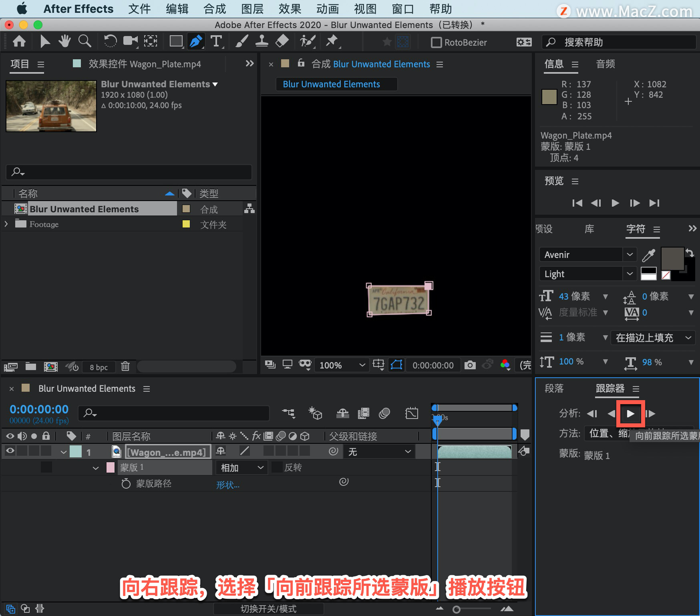Toggle the Wagon_Plate layer solo switch

click(34, 451)
